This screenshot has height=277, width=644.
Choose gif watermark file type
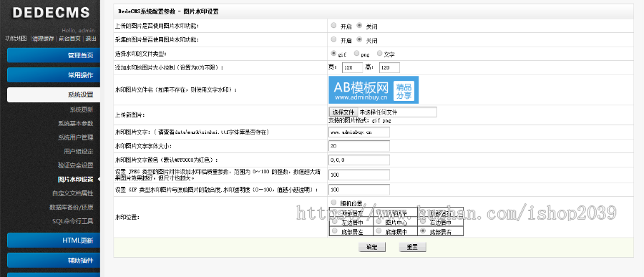coord(333,54)
